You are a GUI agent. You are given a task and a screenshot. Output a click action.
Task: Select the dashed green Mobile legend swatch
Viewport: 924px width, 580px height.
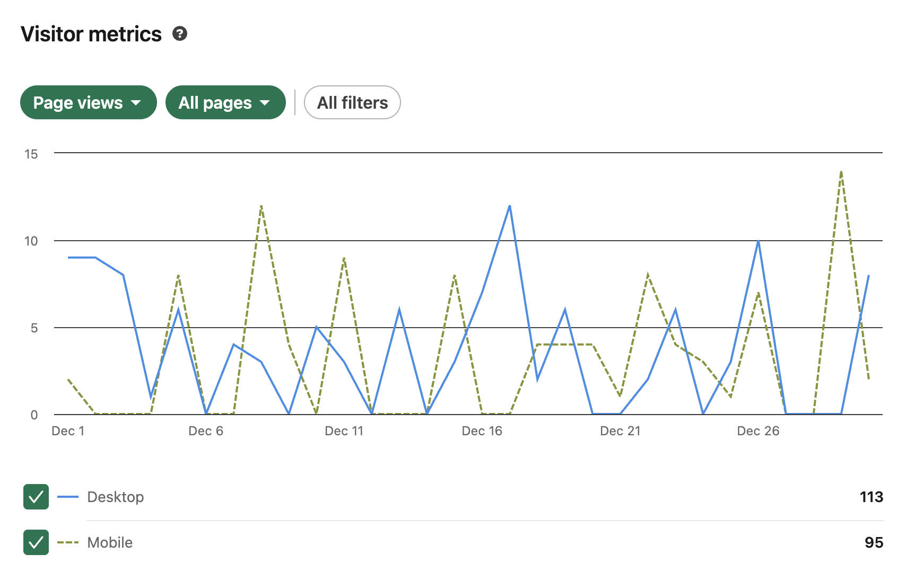pyautogui.click(x=68, y=542)
